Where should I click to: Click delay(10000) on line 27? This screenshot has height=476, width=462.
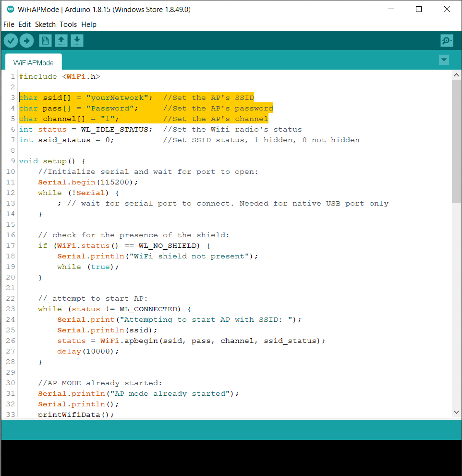coord(88,352)
